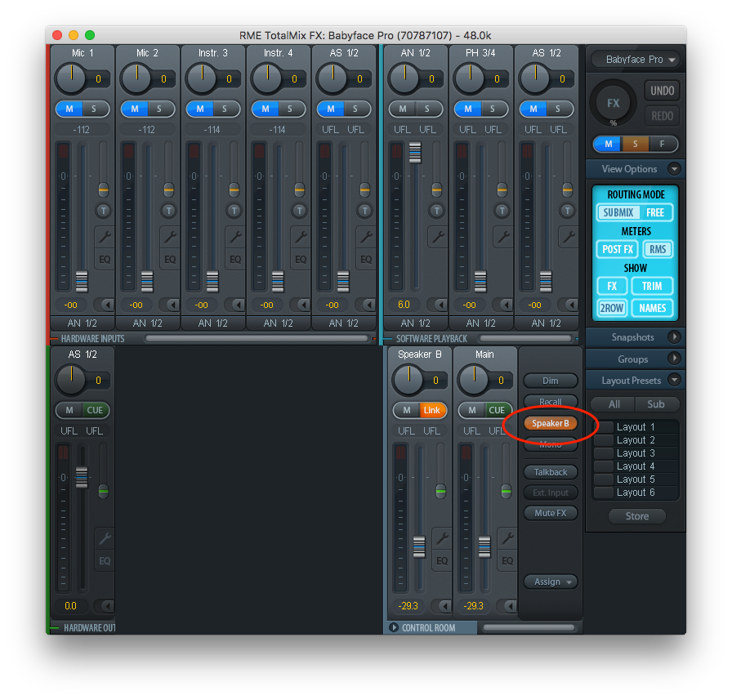Open EQ panel for Main output
This screenshot has width=732, height=700.
pos(507,561)
